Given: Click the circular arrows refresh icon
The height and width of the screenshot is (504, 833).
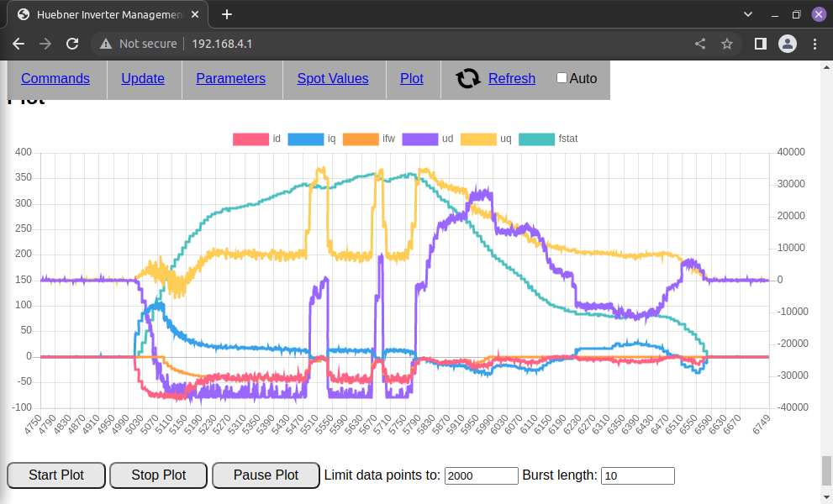Looking at the screenshot, I should coord(468,79).
